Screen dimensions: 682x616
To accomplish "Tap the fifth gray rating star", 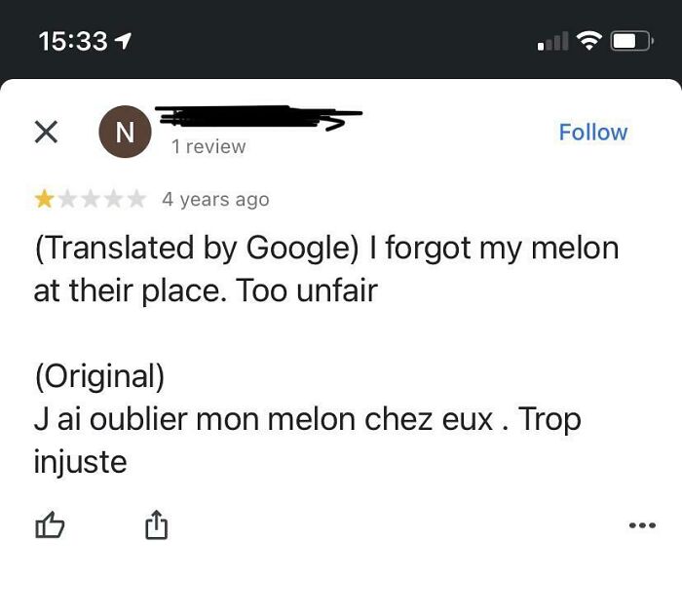I will tap(135, 200).
